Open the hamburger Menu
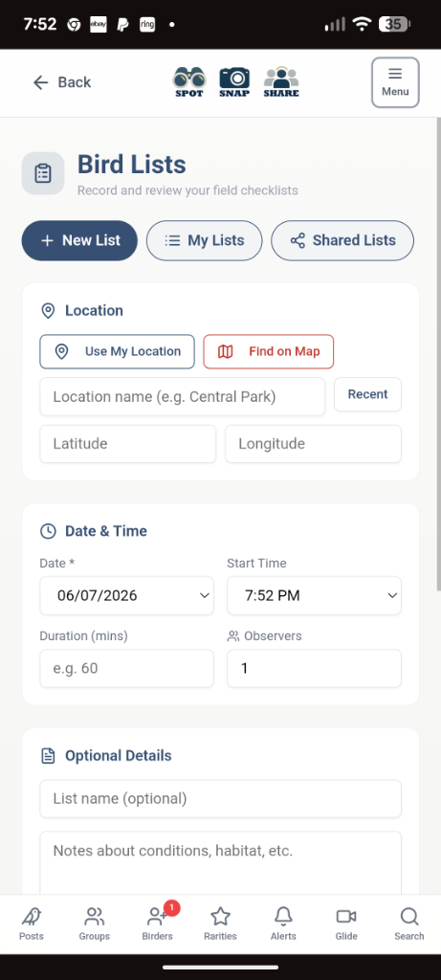This screenshot has height=980, width=441. (x=395, y=82)
